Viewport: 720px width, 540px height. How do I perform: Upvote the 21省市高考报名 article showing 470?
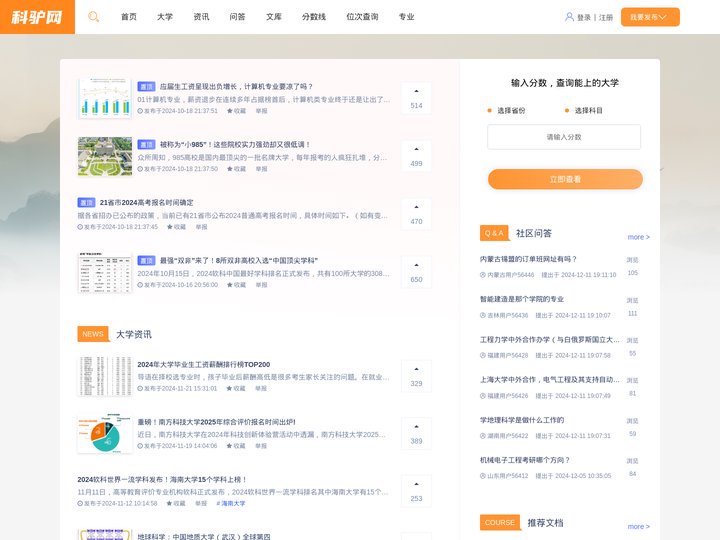(x=416, y=214)
